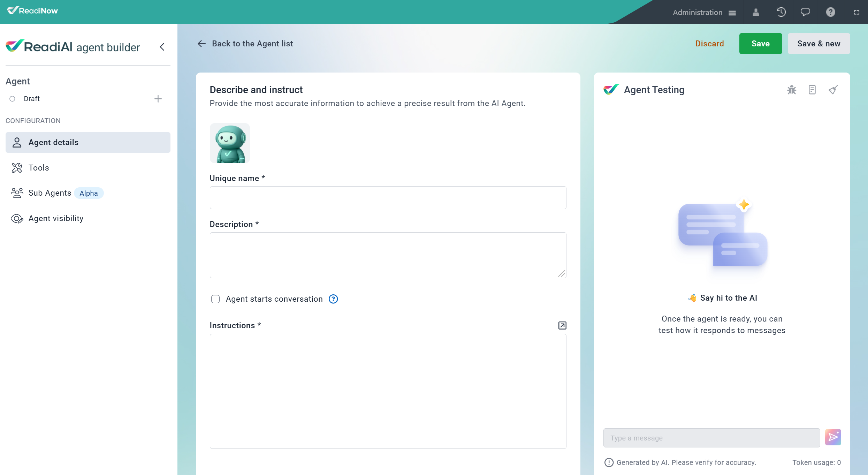Click the question mark help icon in header

830,12
